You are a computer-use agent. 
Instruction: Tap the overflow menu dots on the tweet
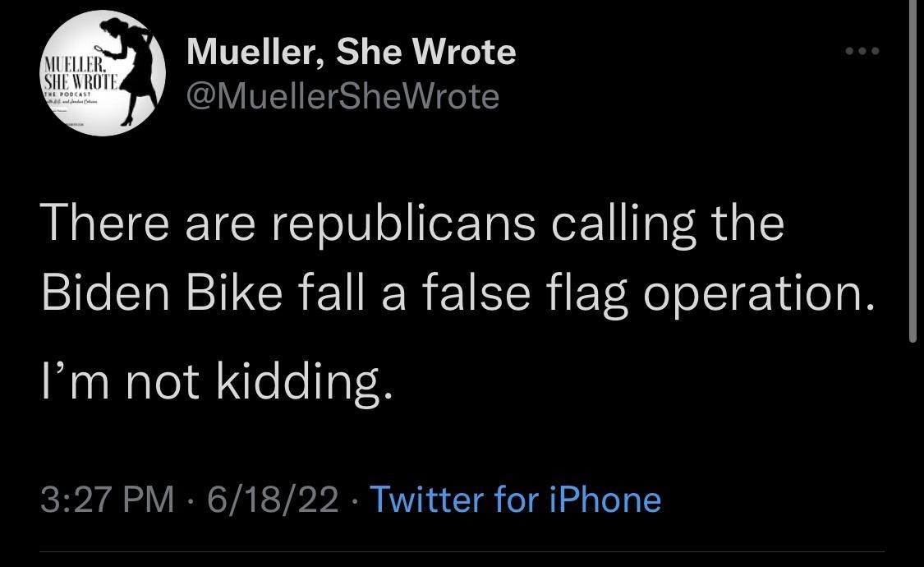pyautogui.click(x=860, y=49)
